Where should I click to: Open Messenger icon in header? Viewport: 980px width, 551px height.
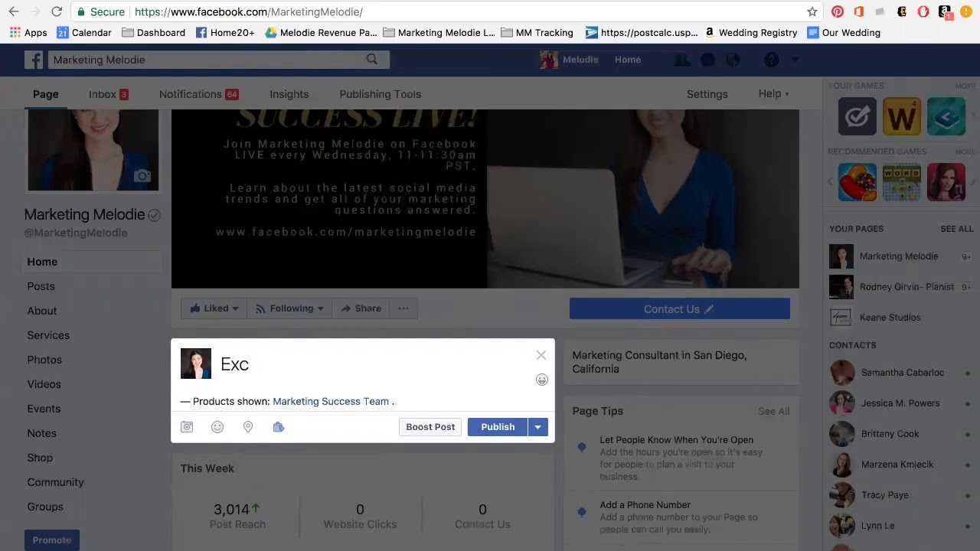(707, 60)
